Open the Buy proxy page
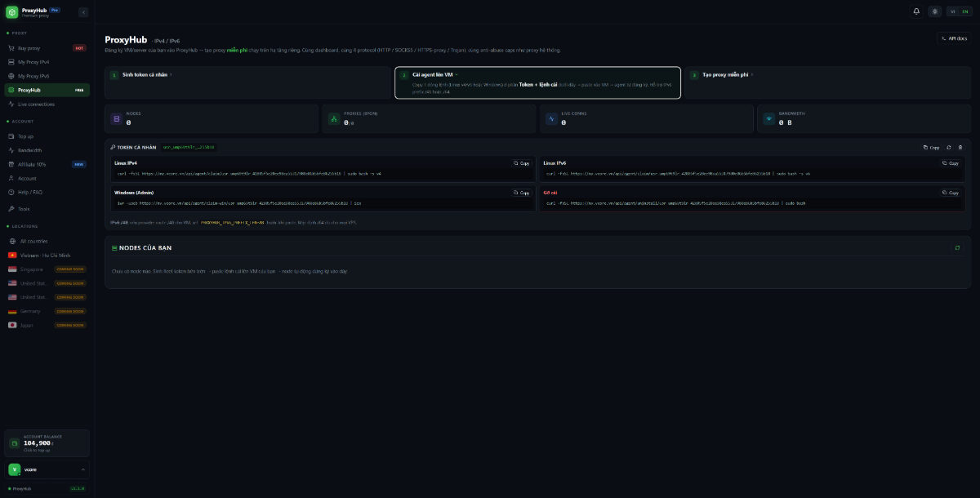The height and width of the screenshot is (498, 980). click(x=46, y=48)
